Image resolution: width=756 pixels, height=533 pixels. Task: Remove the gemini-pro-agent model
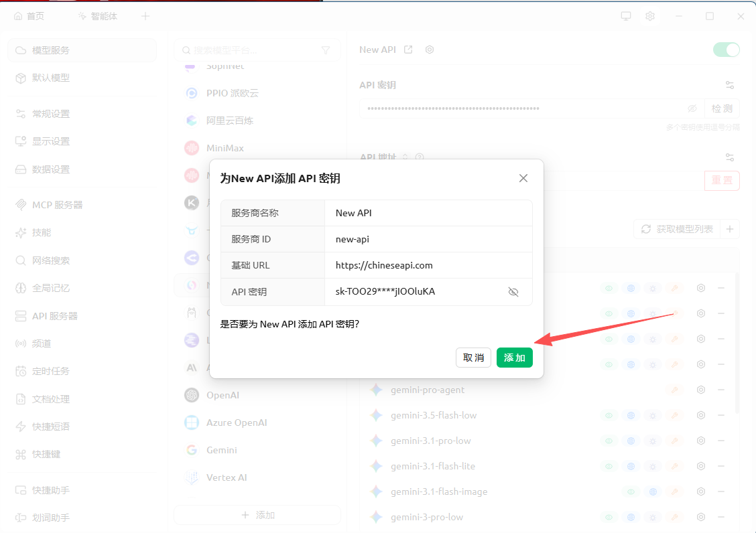pos(721,390)
